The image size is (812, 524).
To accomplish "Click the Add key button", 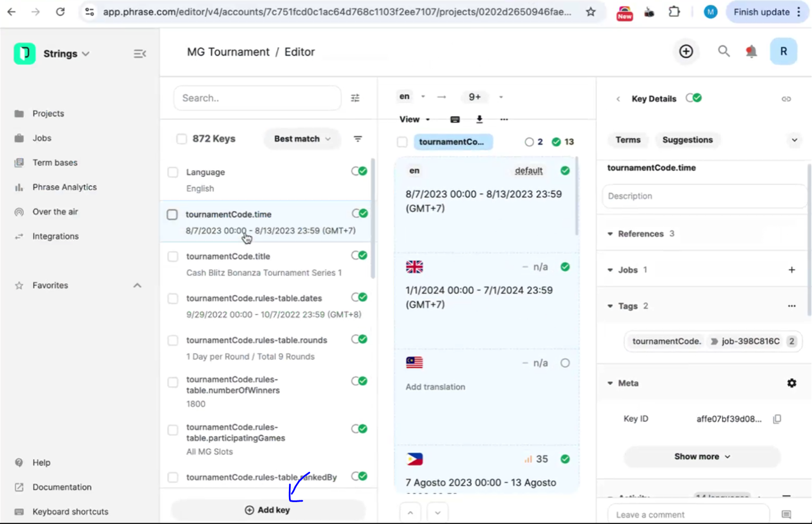I will [x=268, y=510].
